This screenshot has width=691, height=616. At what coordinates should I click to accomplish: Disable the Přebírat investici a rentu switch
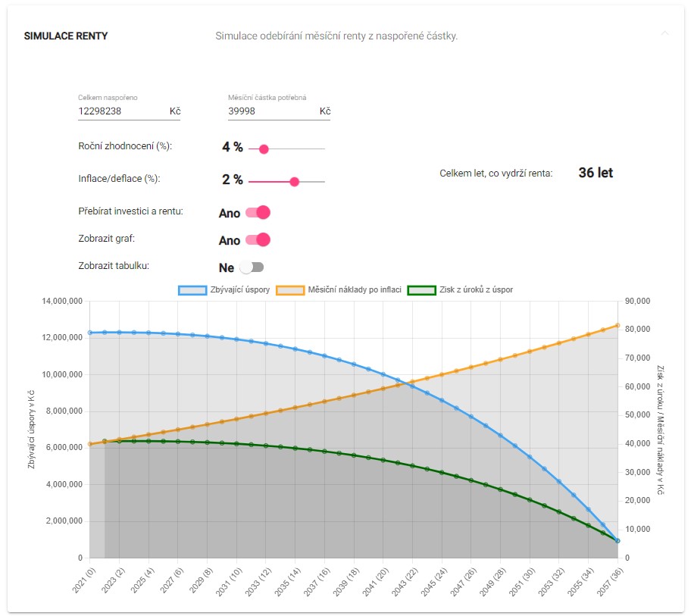click(x=258, y=213)
